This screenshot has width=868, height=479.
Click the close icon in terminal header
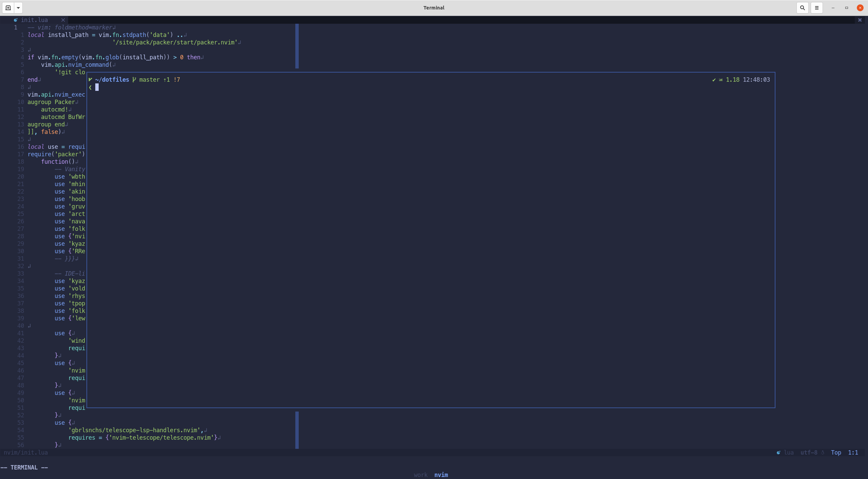coord(861,7)
